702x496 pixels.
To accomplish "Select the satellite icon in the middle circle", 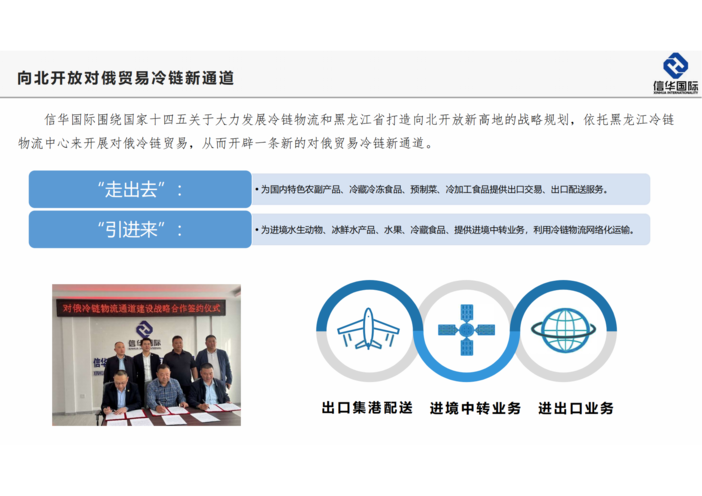I will click(x=469, y=331).
